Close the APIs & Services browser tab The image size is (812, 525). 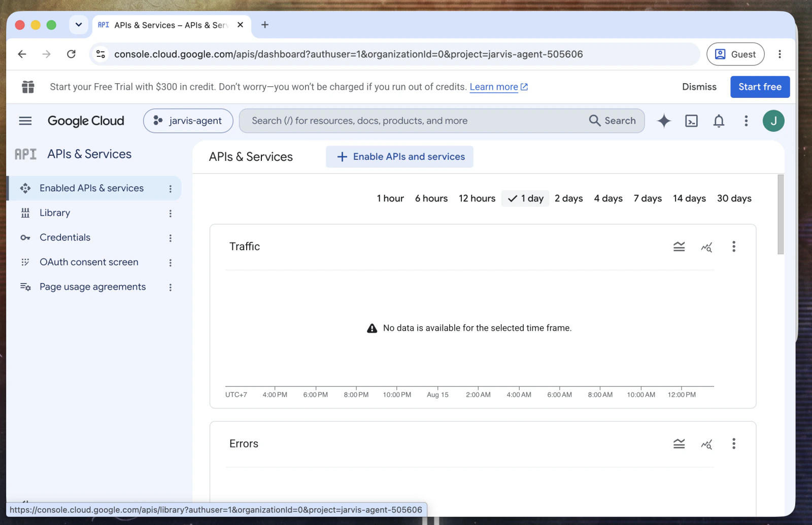point(240,25)
